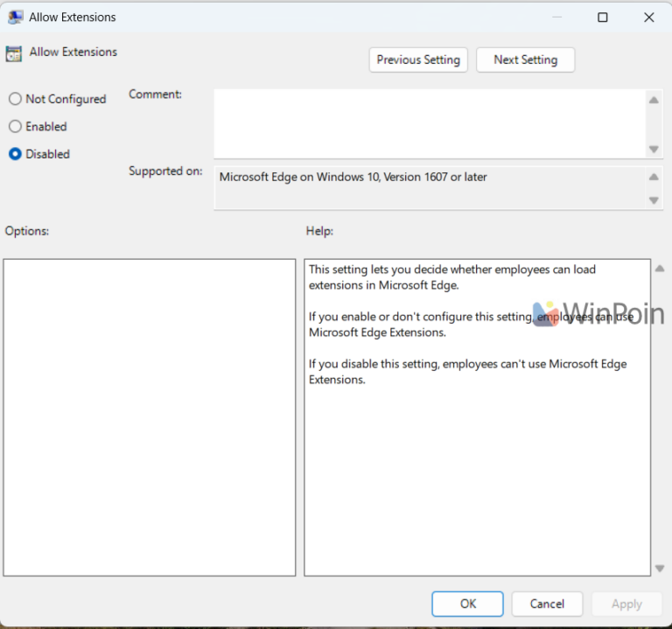Click the policy setting icon beside Allow Extensions
672x629 pixels.
14,54
